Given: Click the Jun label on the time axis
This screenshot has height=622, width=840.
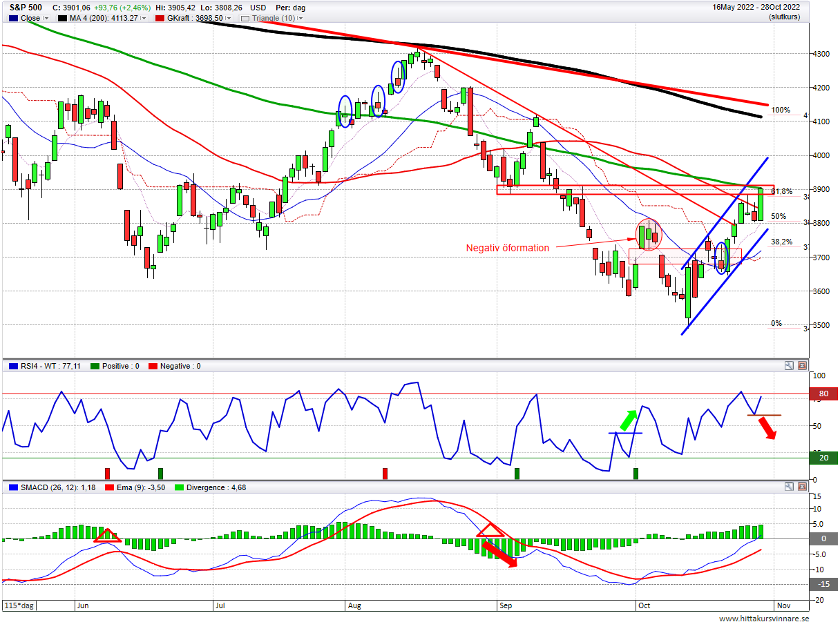Looking at the screenshot, I should tap(84, 605).
